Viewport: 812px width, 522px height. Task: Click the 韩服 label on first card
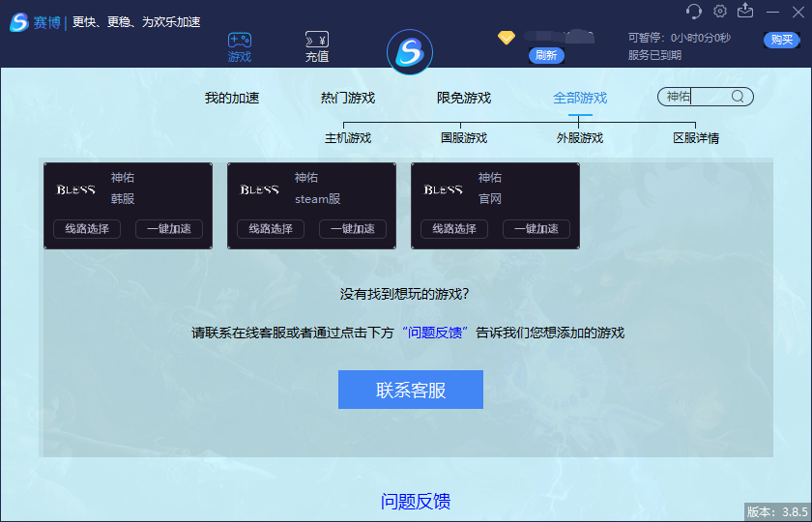[x=123, y=199]
